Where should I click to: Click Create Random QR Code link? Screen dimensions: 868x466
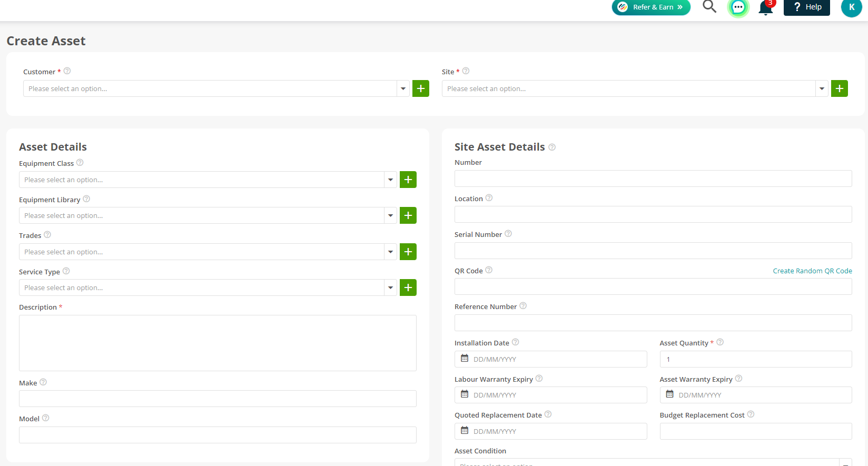tap(812, 271)
